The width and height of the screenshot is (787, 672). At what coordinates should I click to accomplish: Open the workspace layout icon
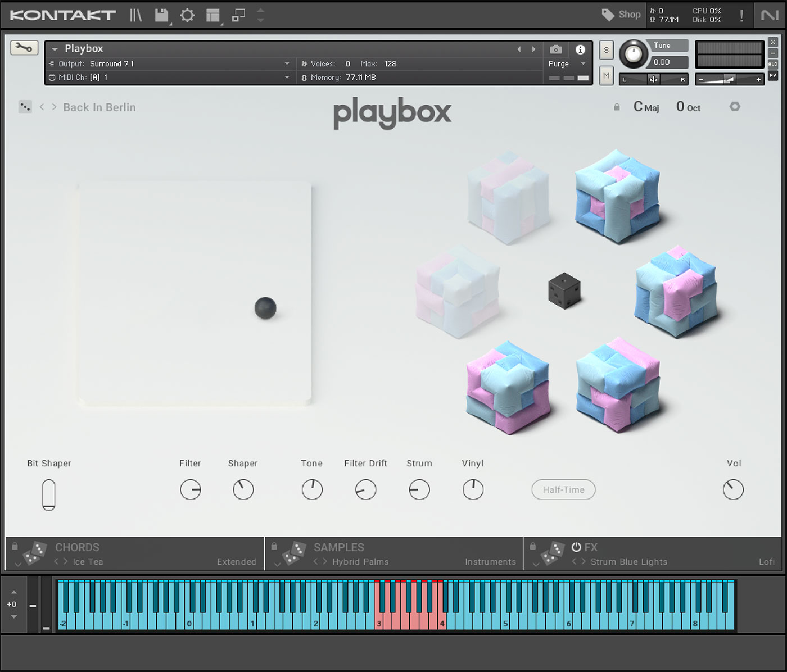[x=213, y=16]
